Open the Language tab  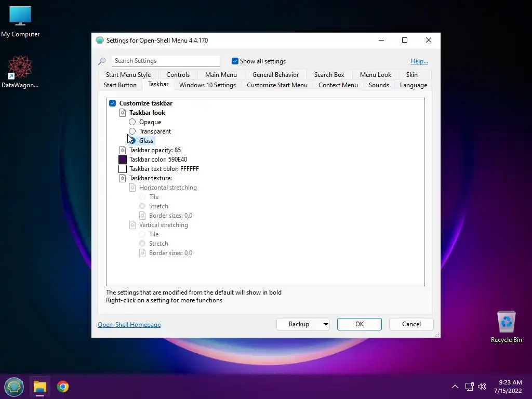pyautogui.click(x=414, y=85)
